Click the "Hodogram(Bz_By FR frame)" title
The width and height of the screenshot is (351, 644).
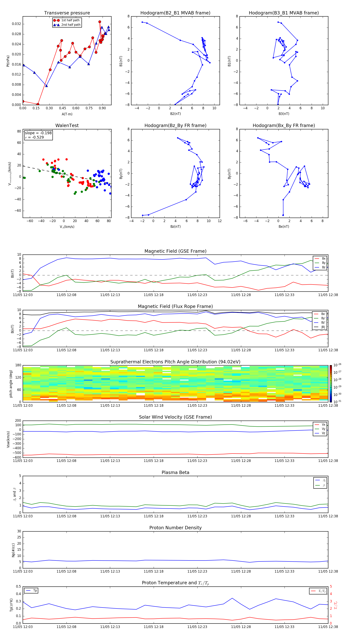pos(175,125)
